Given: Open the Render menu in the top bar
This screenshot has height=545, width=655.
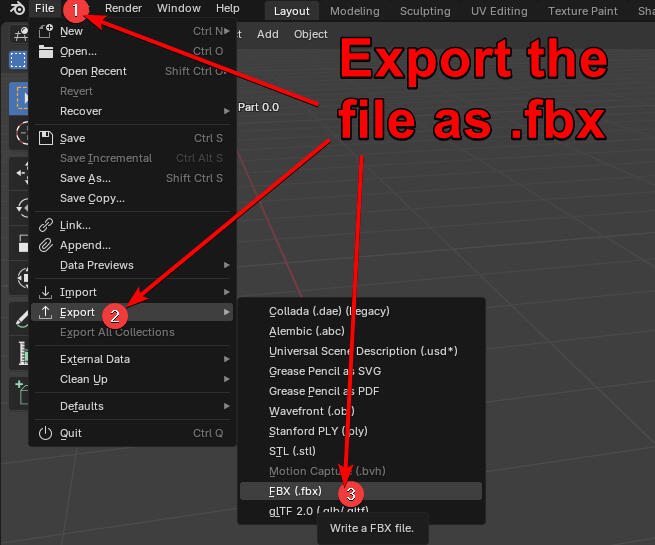Looking at the screenshot, I should coord(123,8).
